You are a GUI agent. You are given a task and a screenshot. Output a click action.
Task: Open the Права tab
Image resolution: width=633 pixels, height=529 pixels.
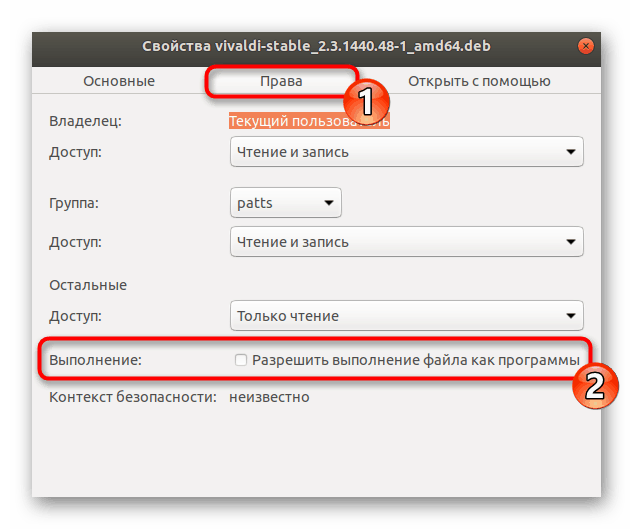[281, 81]
